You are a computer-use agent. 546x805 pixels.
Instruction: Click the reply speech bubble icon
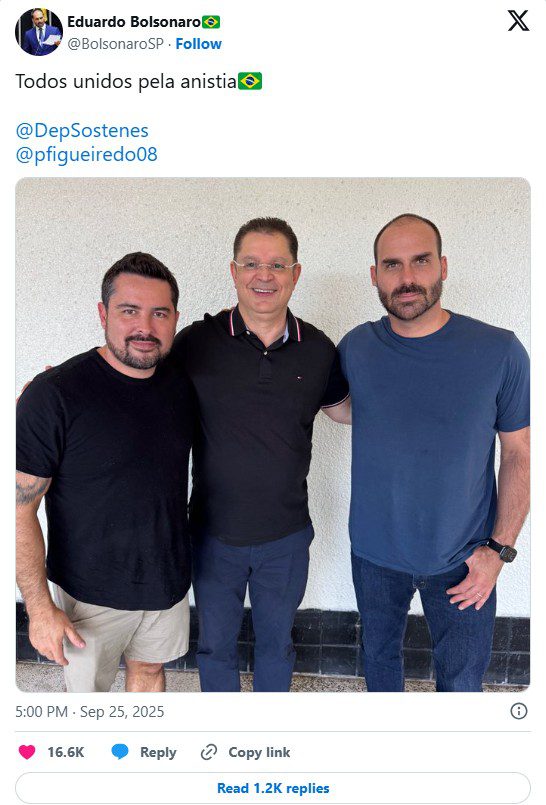[x=120, y=752]
